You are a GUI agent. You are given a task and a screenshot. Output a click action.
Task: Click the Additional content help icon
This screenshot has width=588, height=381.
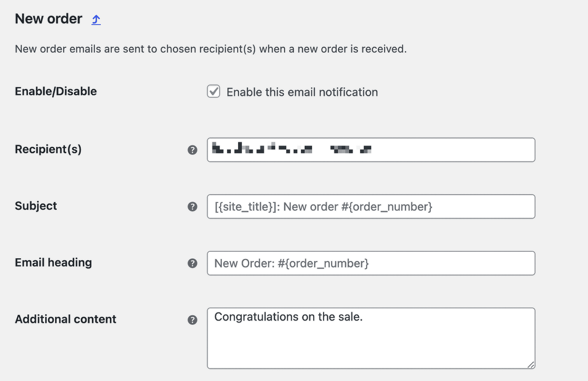[193, 320]
